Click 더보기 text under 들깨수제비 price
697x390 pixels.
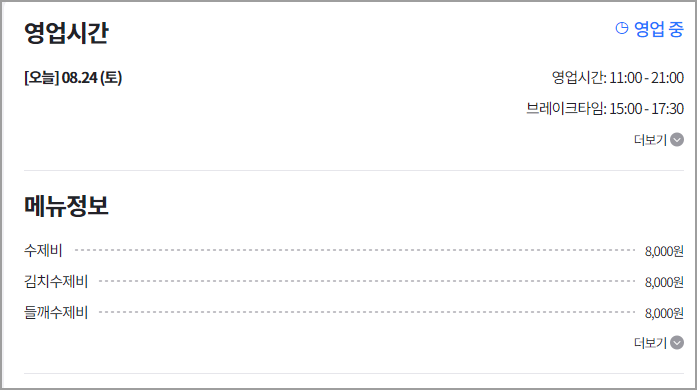[650, 343]
